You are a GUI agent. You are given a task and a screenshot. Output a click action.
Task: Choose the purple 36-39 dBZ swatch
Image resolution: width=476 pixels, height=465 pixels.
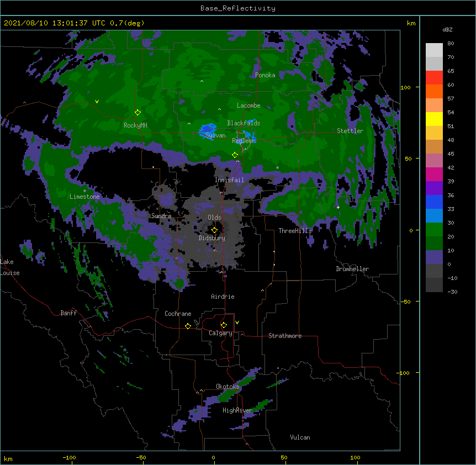[434, 188]
